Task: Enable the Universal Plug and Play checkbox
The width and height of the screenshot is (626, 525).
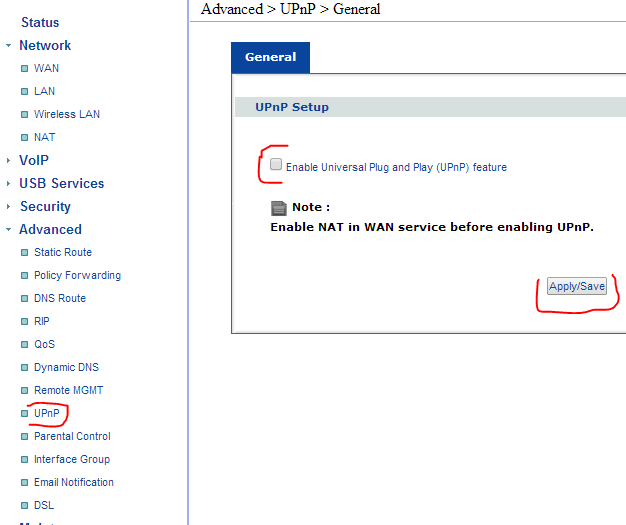Action: tap(276, 165)
